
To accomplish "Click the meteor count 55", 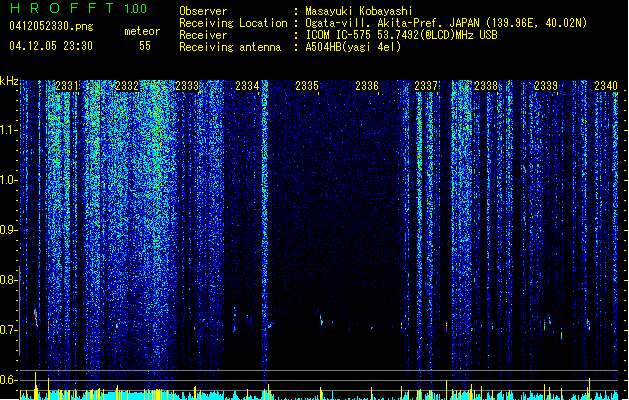I will click(x=145, y=46).
